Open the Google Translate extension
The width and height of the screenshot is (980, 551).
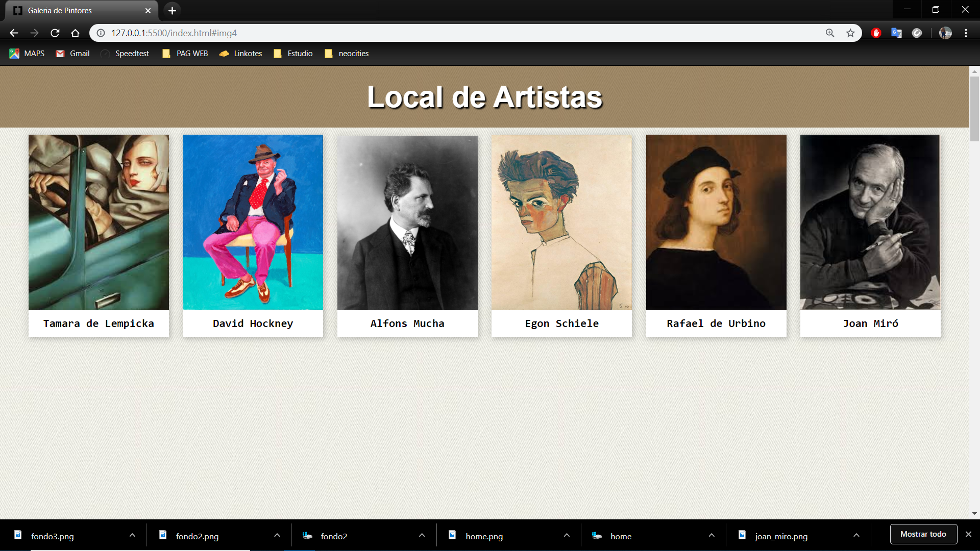pyautogui.click(x=897, y=33)
